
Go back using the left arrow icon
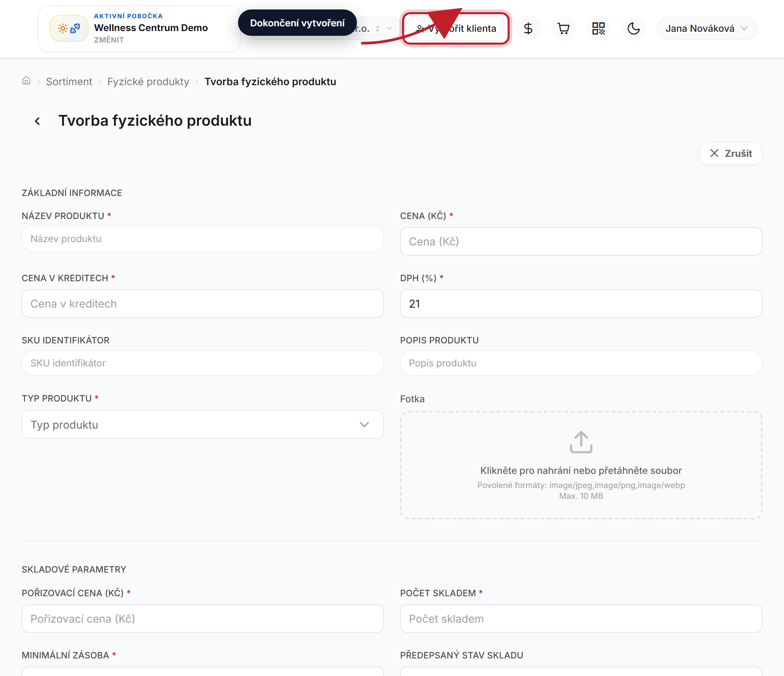tap(37, 121)
